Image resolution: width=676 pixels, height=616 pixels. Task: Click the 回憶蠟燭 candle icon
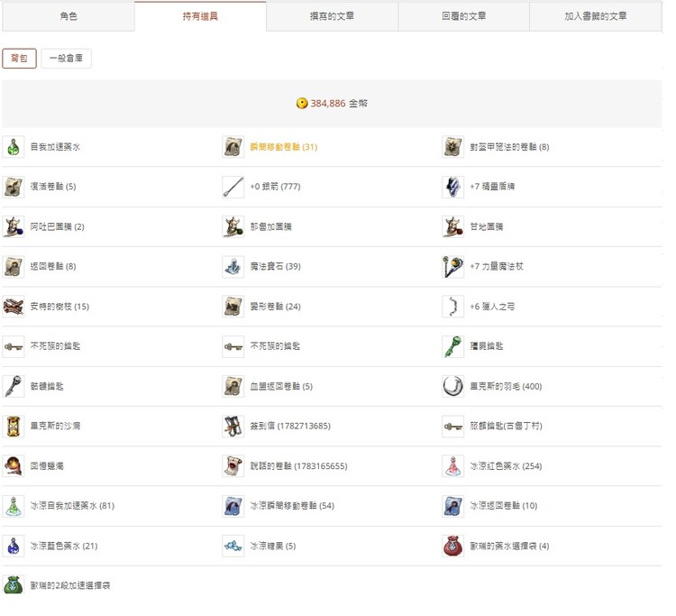click(x=14, y=466)
